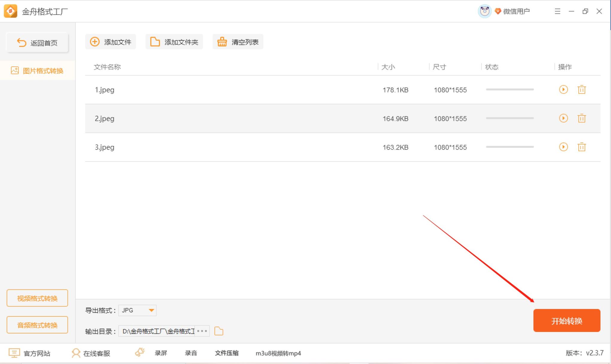Click the progress bar of 1.jpeg
Screen dimensions: 611x364
tap(510, 89)
